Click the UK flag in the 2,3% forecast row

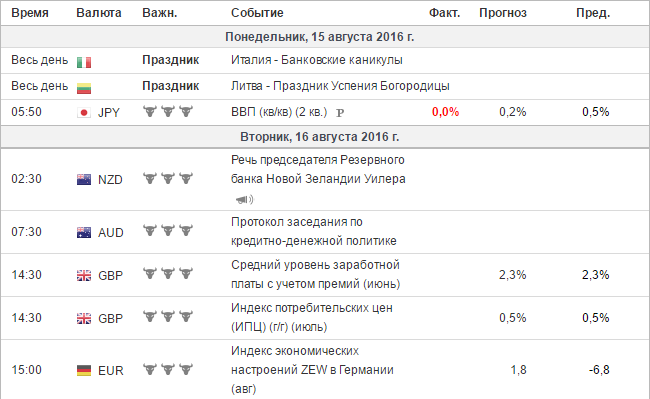coord(84,275)
